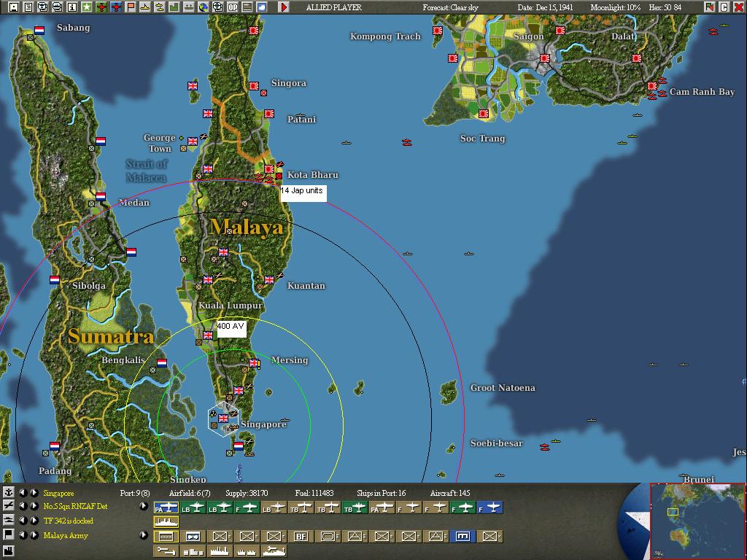Click the white star on green toolbar icon
The image size is (747, 560).
87,7
